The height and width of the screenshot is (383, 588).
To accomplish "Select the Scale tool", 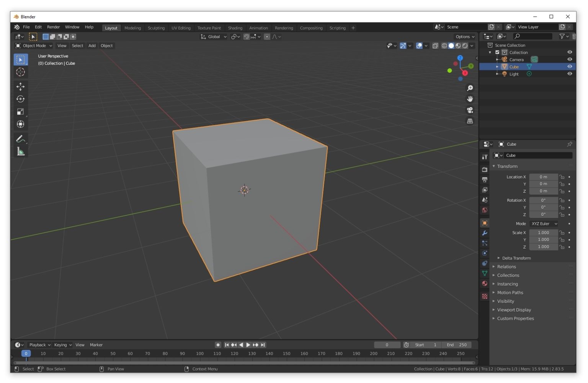I will pos(21,112).
